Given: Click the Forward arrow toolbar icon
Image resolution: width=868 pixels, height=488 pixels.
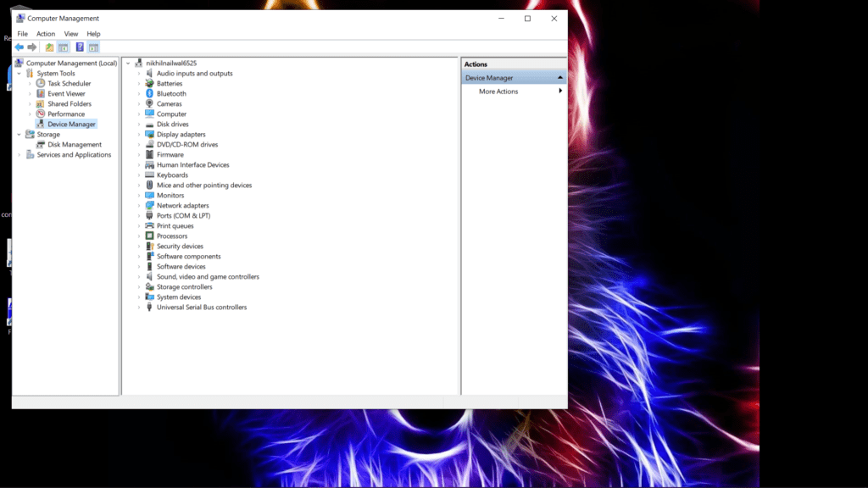Looking at the screenshot, I should (32, 47).
